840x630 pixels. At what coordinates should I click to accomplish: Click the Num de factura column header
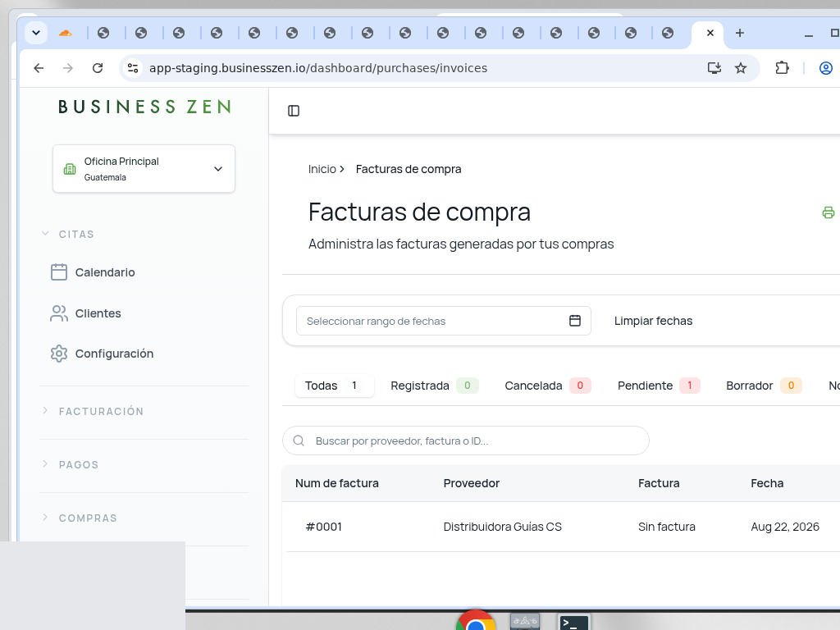pyautogui.click(x=337, y=483)
